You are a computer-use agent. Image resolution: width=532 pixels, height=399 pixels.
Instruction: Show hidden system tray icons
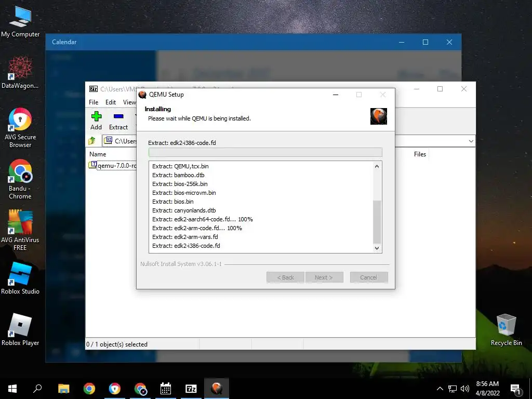pos(440,389)
